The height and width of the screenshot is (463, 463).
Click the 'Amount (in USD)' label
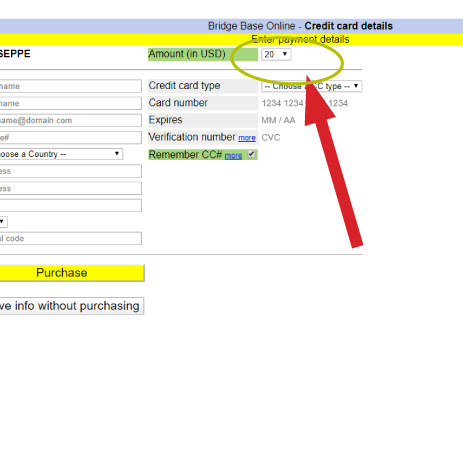187,54
